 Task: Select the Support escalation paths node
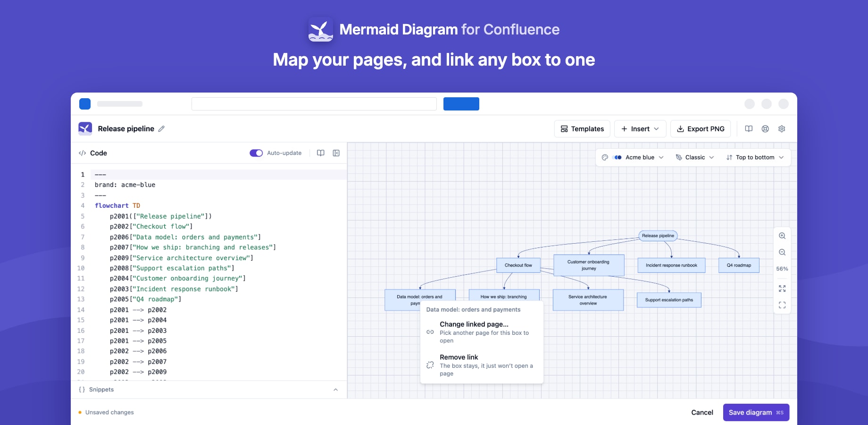(669, 300)
